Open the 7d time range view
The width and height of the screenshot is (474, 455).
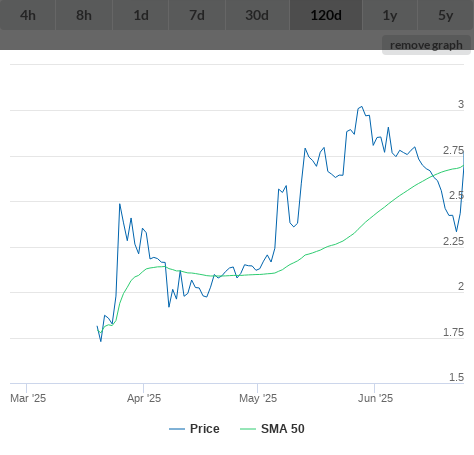tap(197, 15)
